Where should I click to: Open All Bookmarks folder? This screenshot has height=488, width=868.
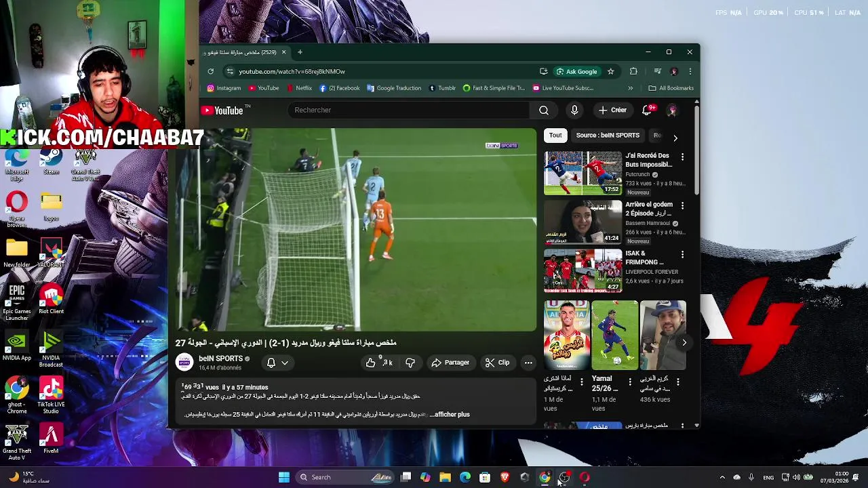pos(671,88)
